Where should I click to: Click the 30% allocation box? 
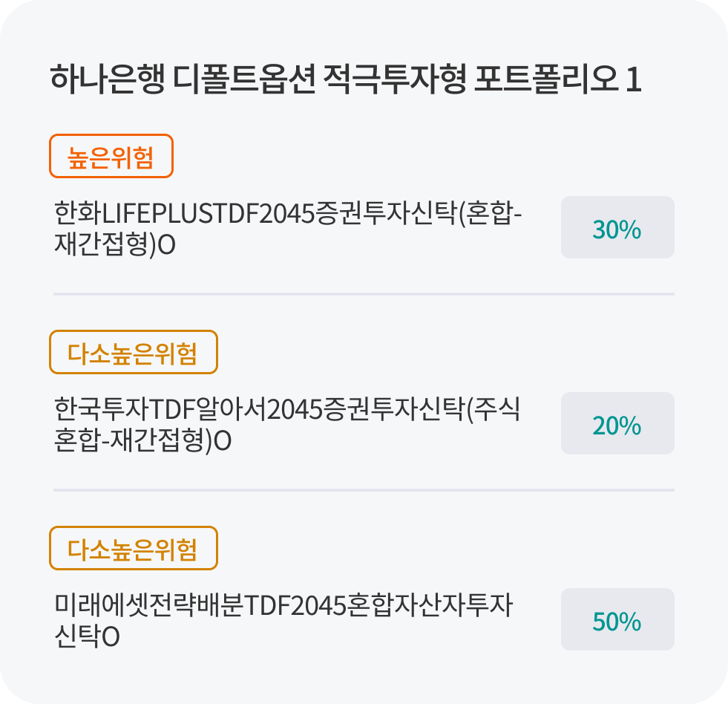coord(617,228)
